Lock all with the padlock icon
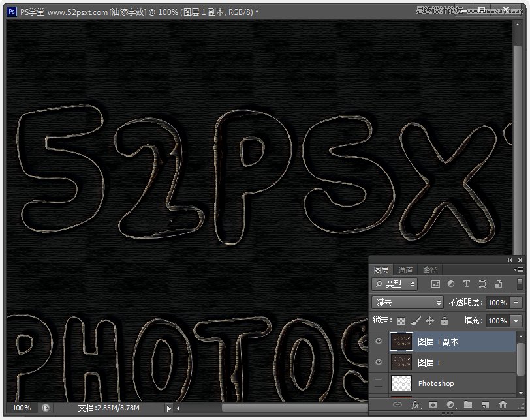The height and width of the screenshot is (420, 530). (444, 320)
